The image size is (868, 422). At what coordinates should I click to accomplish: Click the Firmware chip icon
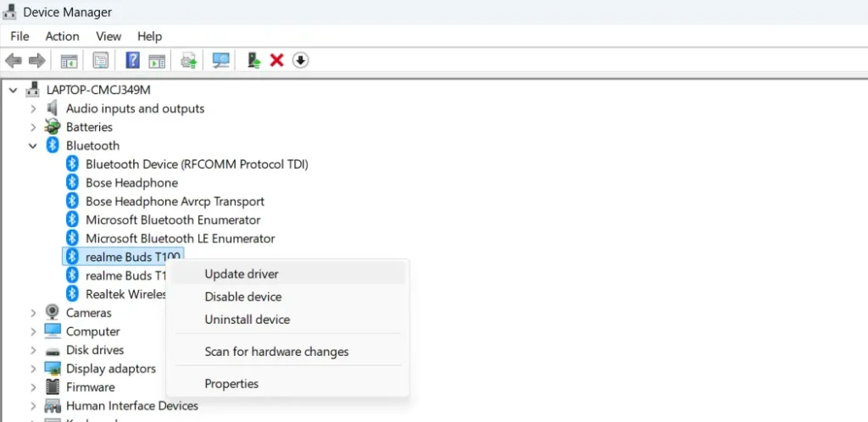coord(53,387)
